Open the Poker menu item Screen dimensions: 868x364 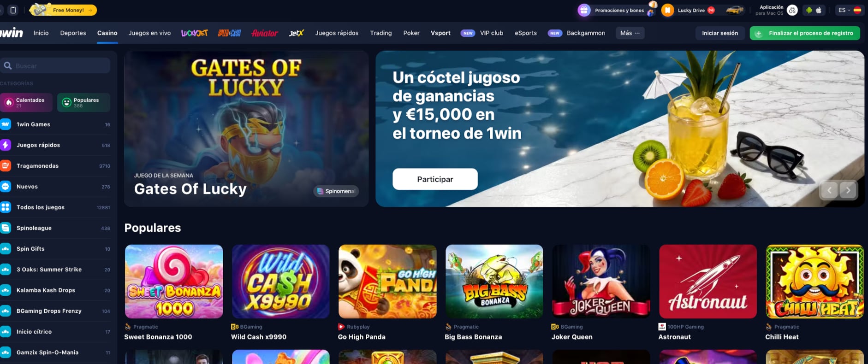[x=411, y=33]
